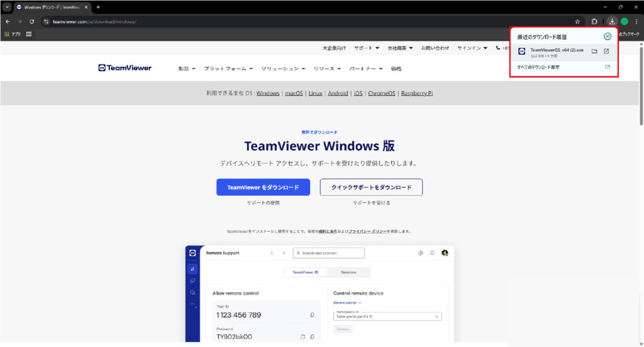The height and width of the screenshot is (347, 644).
Task: Select the macOS operating system link
Action: point(294,93)
